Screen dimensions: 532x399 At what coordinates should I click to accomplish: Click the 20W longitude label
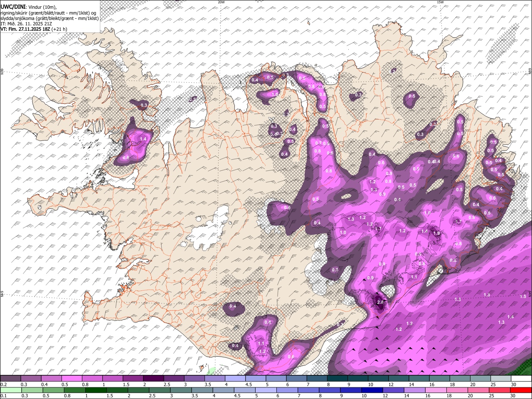[221, 2]
